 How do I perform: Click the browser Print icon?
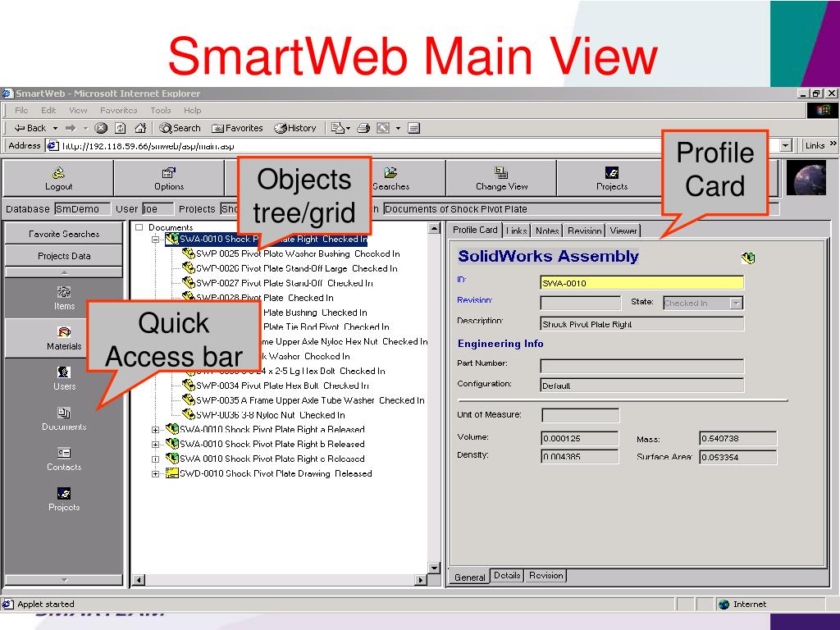point(363,128)
